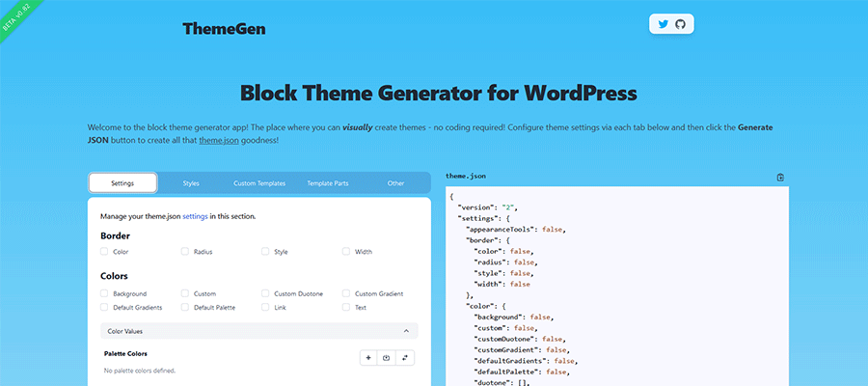Tick the Custom Gradient checkbox
The height and width of the screenshot is (386, 868).
tap(347, 293)
